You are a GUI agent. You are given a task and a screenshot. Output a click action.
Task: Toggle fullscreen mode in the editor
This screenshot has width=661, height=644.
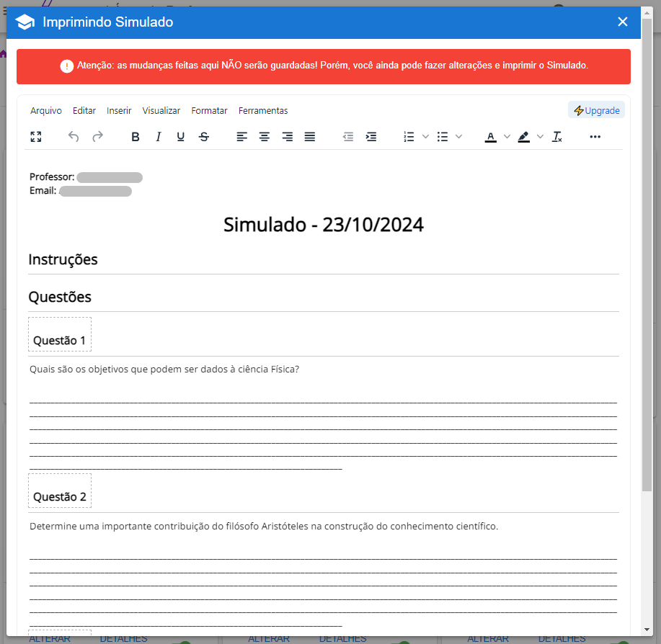pos(36,137)
